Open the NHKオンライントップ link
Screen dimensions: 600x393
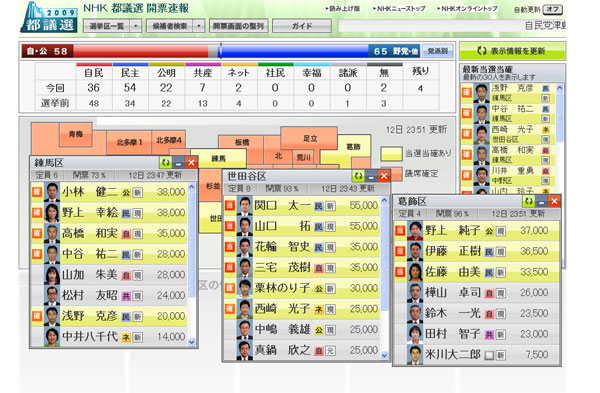467,8
